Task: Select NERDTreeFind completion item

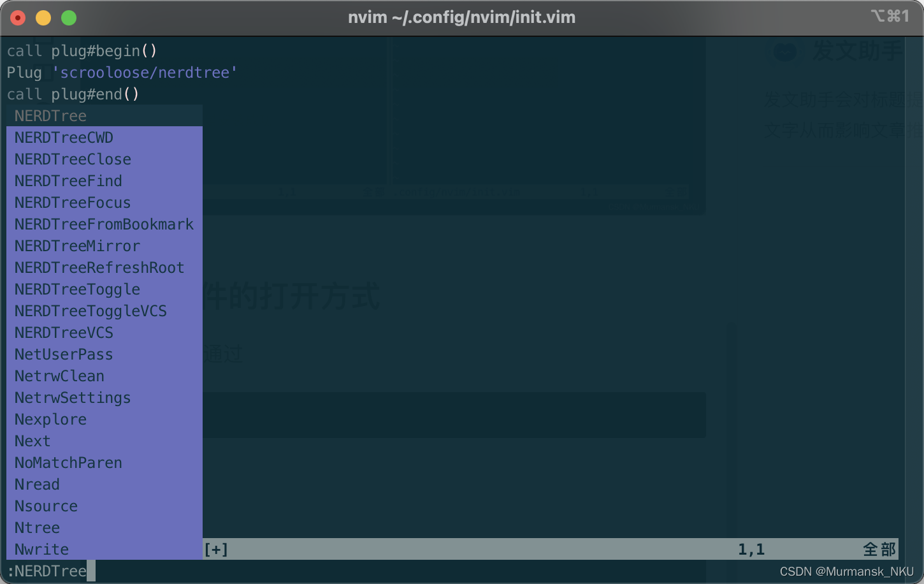Action: tap(105, 181)
